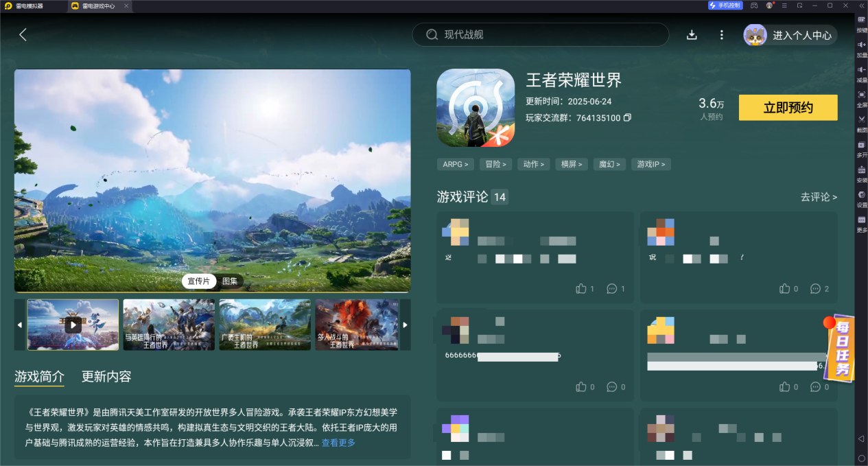This screenshot has height=466, width=868.
Task: Decrease volume with 减量 sidebar icon
Action: click(x=862, y=73)
